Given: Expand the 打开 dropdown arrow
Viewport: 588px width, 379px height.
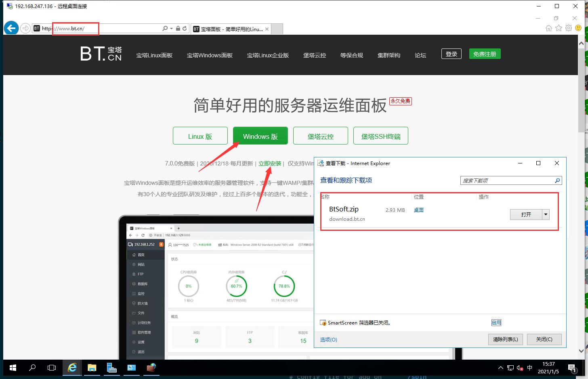Looking at the screenshot, I should point(546,214).
